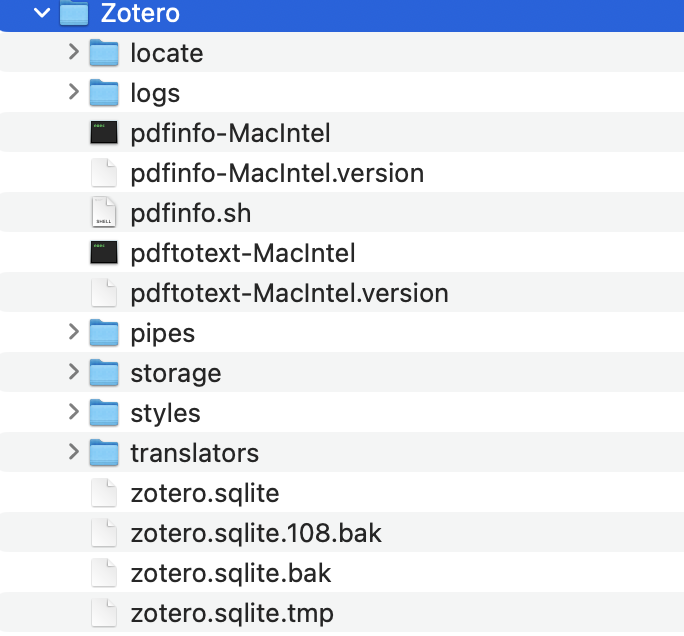Click the Zotero folder icon
Viewport: 684px width, 636px height.
(74, 13)
